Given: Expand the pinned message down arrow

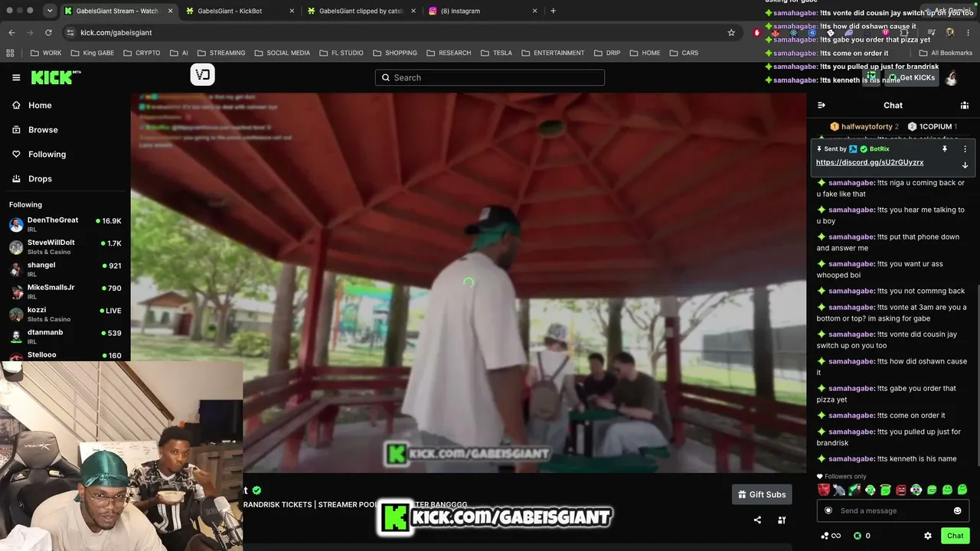Looking at the screenshot, I should click(965, 165).
